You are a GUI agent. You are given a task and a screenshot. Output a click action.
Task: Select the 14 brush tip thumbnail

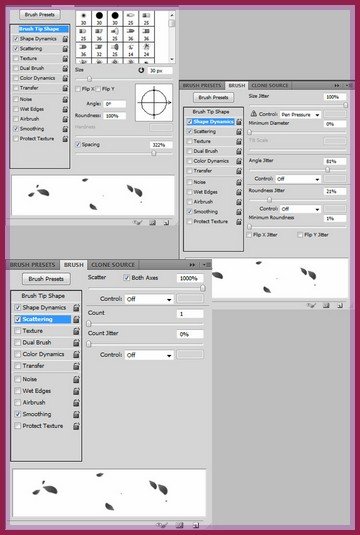click(131, 49)
